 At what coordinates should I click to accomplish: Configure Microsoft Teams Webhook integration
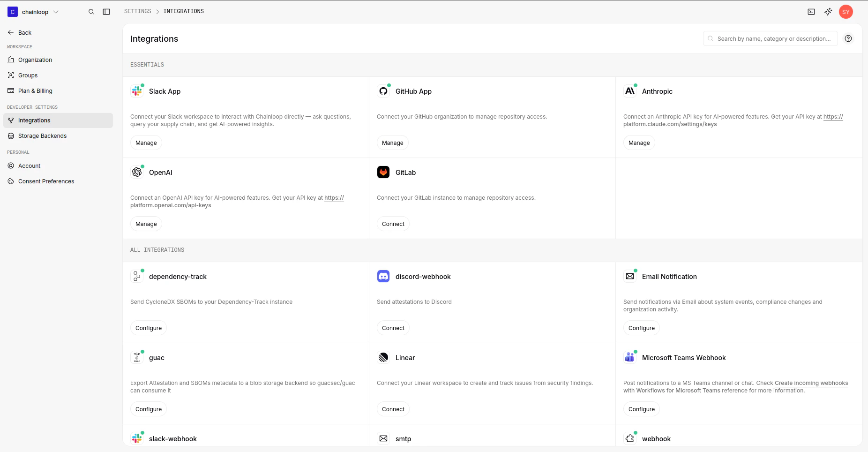pyautogui.click(x=642, y=409)
